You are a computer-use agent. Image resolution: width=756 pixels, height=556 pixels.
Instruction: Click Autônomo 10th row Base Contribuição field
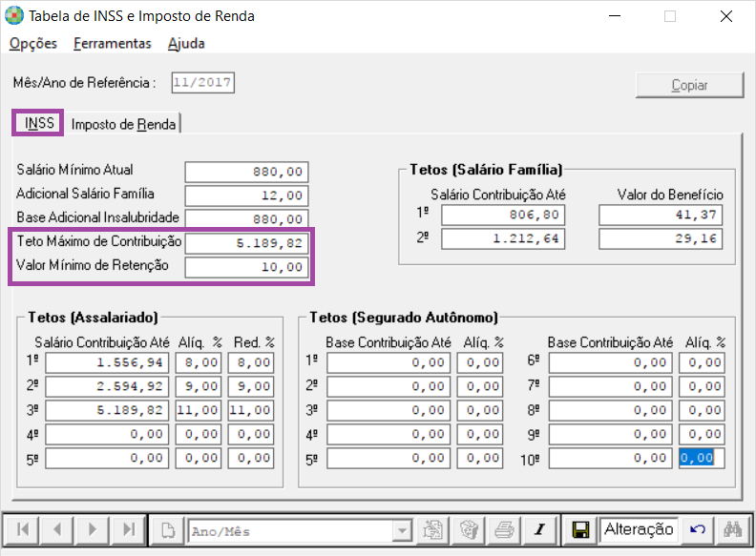click(610, 458)
